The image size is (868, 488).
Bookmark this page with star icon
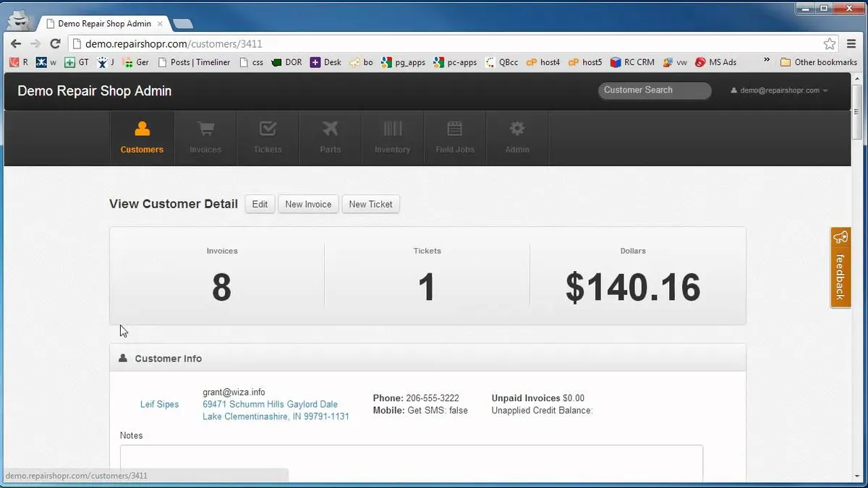coord(830,44)
